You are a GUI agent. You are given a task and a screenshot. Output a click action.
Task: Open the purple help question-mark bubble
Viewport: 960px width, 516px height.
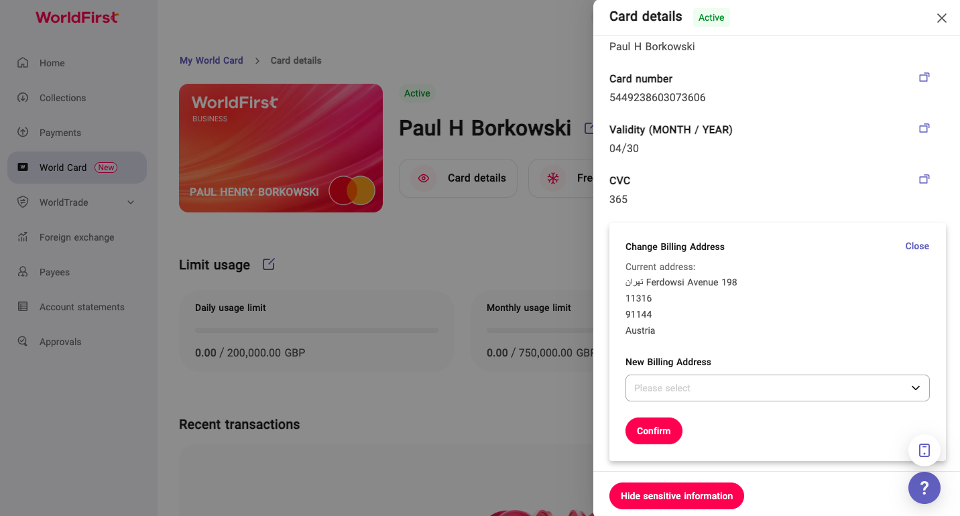[924, 488]
